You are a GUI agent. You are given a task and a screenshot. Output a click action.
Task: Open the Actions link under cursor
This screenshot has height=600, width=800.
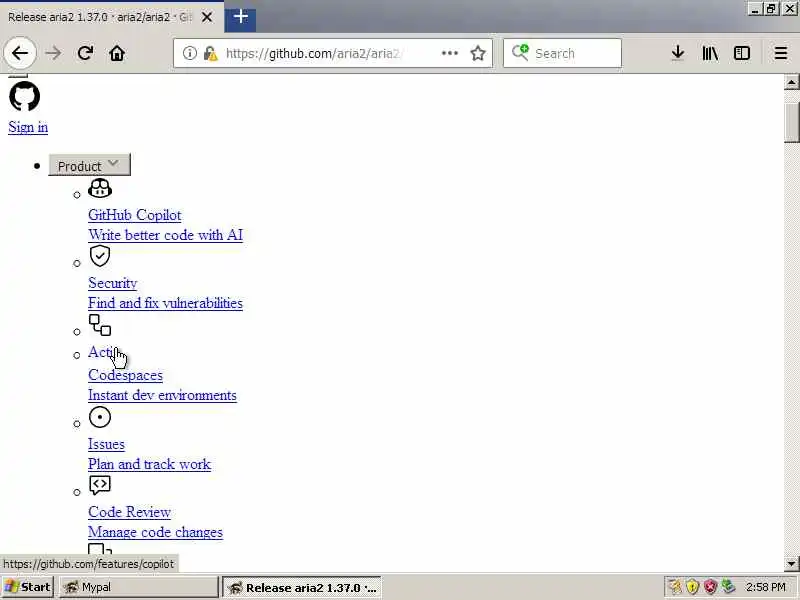coord(102,352)
